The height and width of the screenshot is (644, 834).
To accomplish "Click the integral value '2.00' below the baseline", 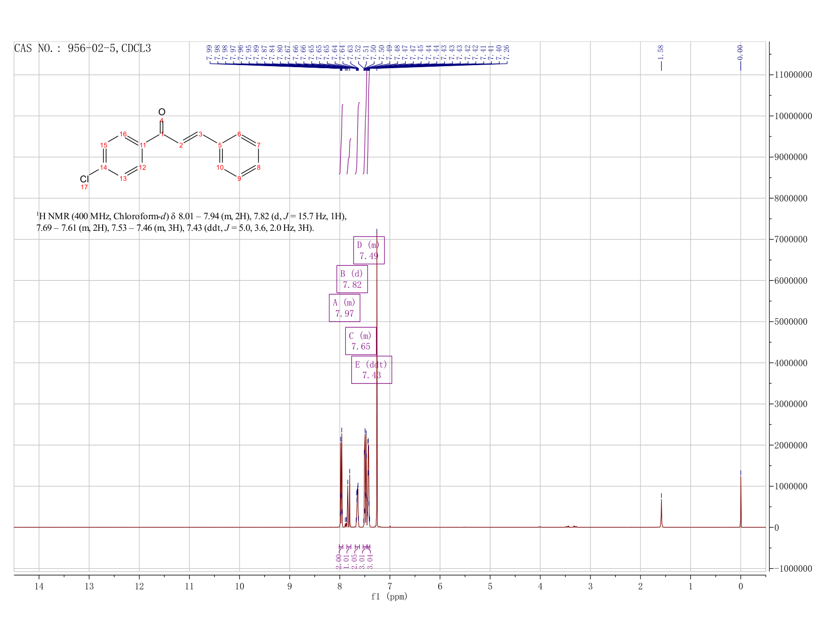I will [x=339, y=561].
